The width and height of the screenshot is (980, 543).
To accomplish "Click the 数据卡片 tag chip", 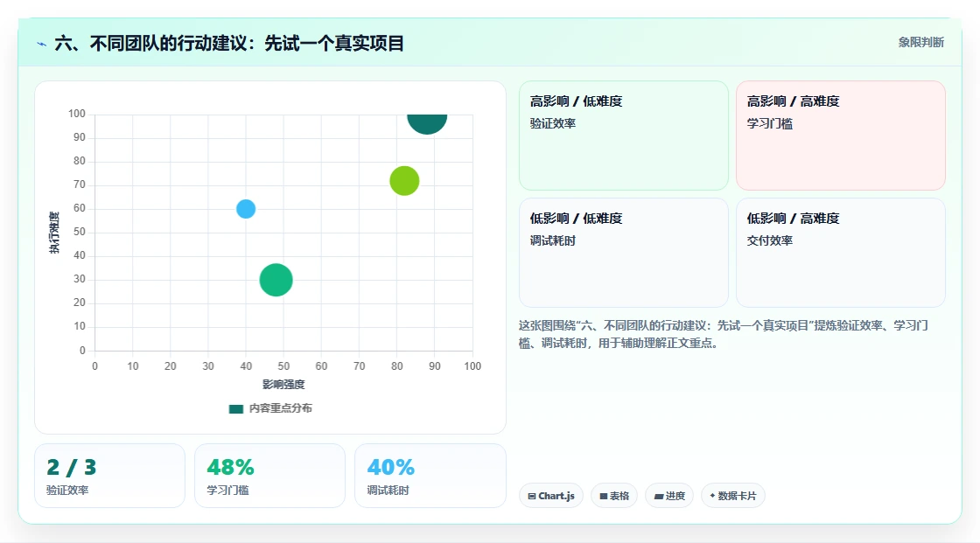I will point(732,496).
